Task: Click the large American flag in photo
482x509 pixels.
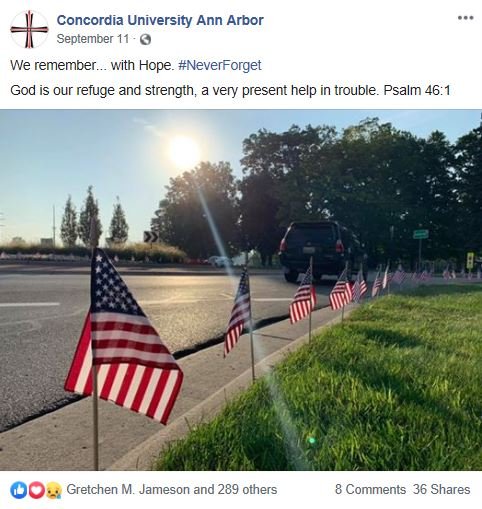Action: 124,337
